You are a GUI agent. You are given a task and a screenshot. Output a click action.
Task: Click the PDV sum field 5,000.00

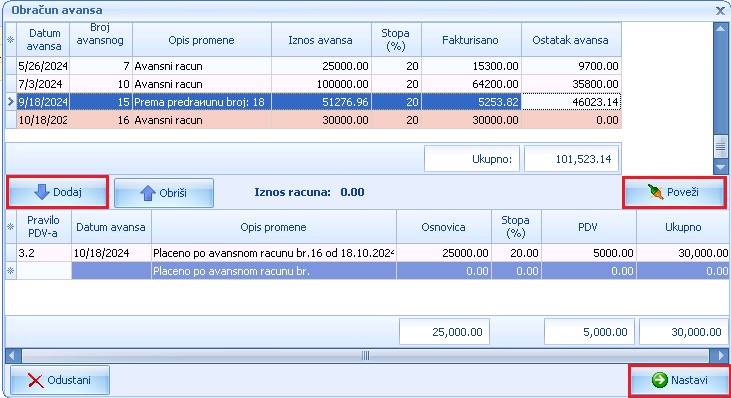coord(589,332)
